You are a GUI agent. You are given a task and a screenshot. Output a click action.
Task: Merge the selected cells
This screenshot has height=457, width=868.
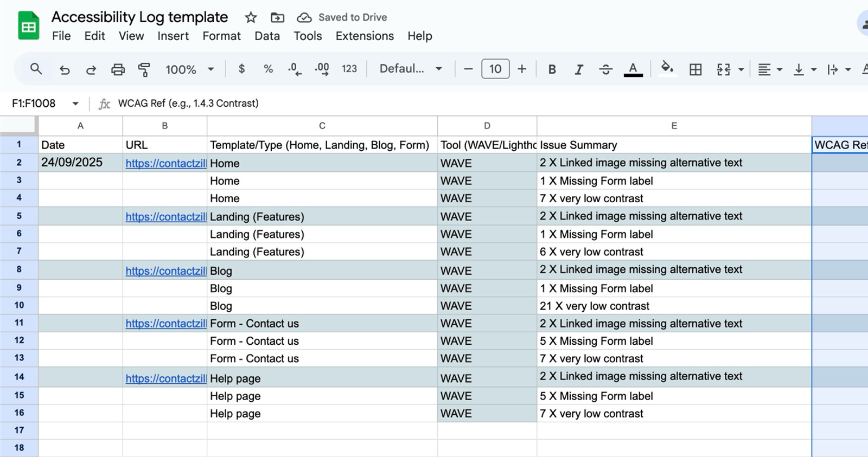pyautogui.click(x=723, y=69)
